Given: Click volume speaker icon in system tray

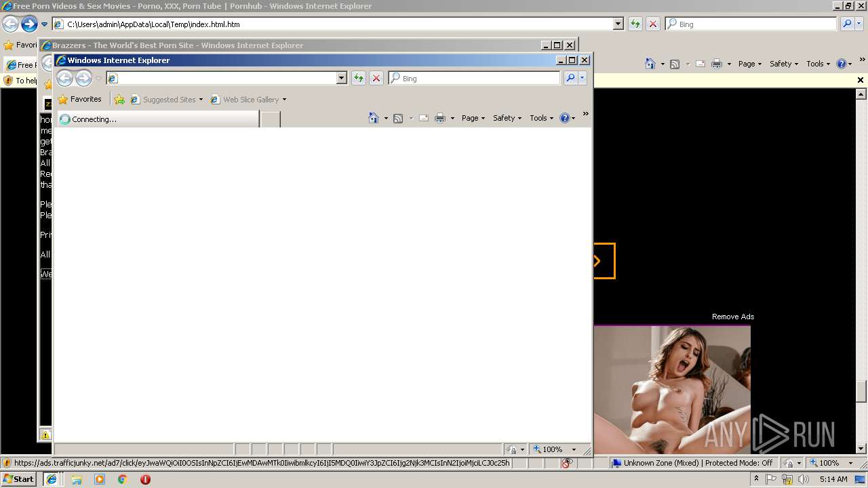Looking at the screenshot, I should [804, 479].
